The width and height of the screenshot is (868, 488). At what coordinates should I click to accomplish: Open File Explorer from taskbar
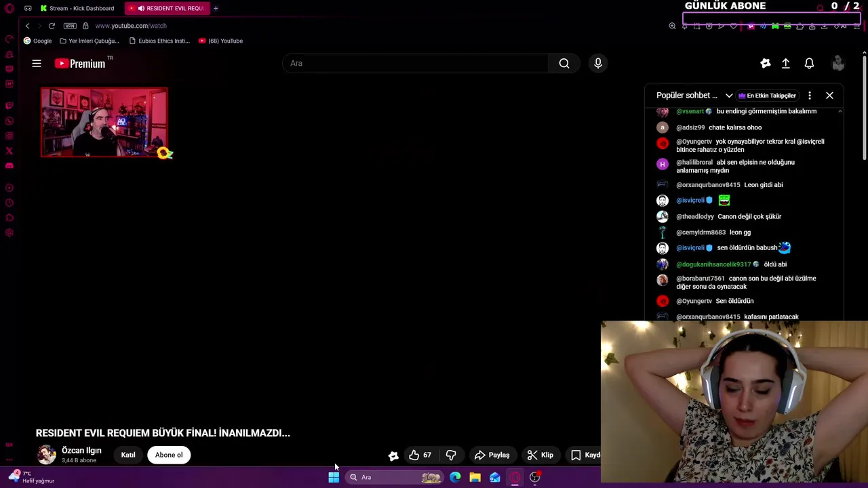[475, 477]
